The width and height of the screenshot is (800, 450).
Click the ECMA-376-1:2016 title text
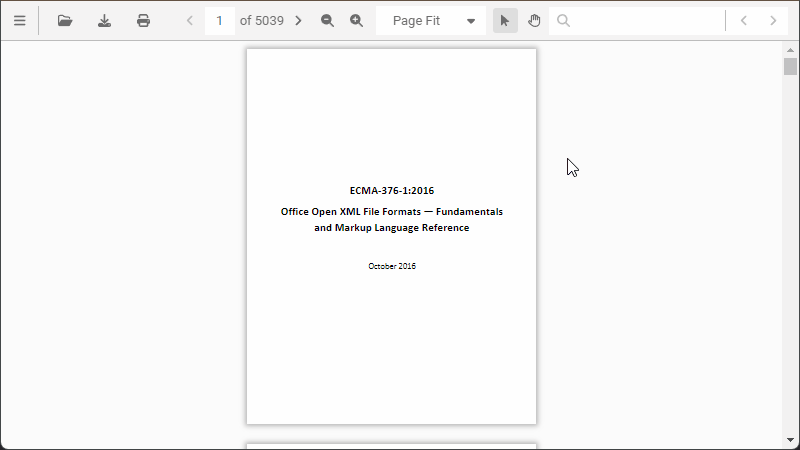(x=391, y=191)
